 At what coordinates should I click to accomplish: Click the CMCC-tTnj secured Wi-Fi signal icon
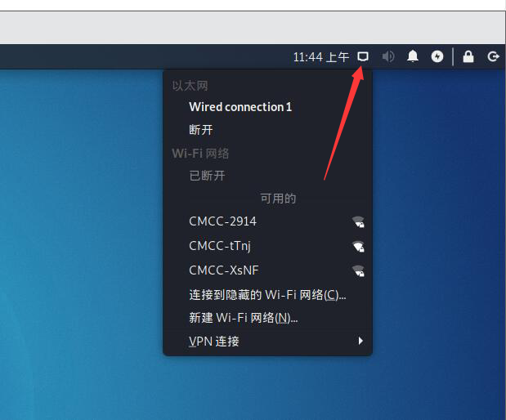358,247
